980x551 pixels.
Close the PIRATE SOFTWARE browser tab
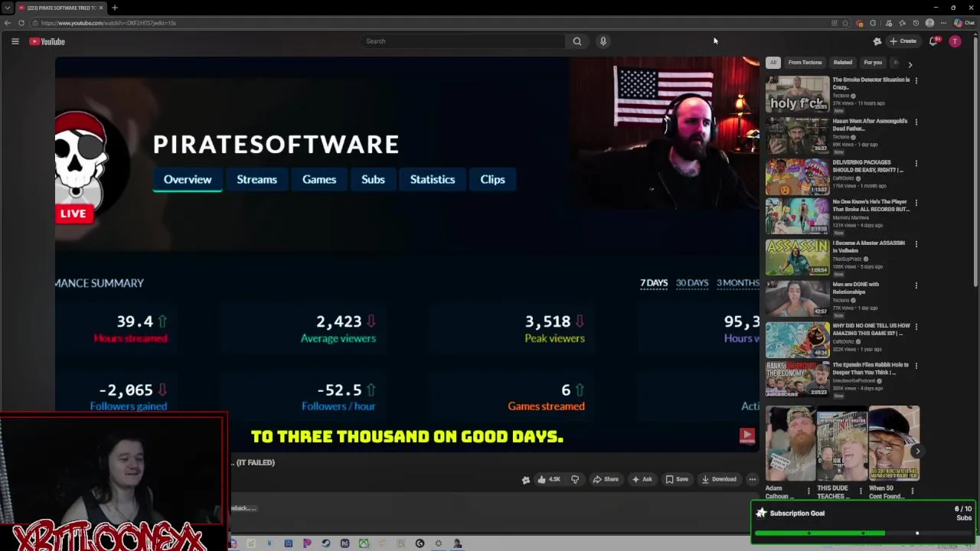[x=101, y=8]
